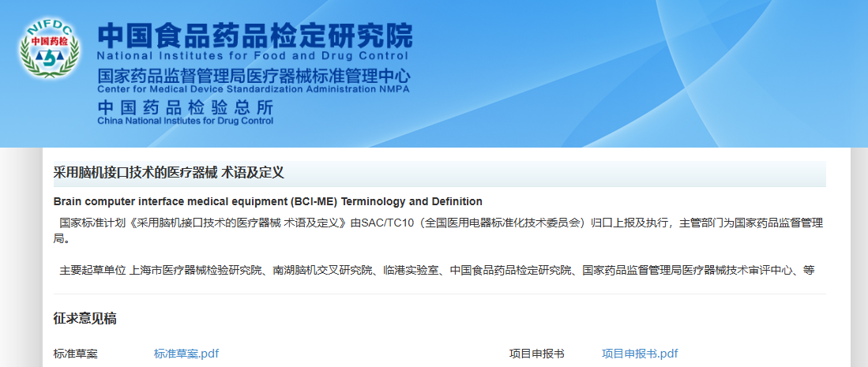Click the 项目申报书 label
The width and height of the screenshot is (868, 367).
click(x=537, y=354)
